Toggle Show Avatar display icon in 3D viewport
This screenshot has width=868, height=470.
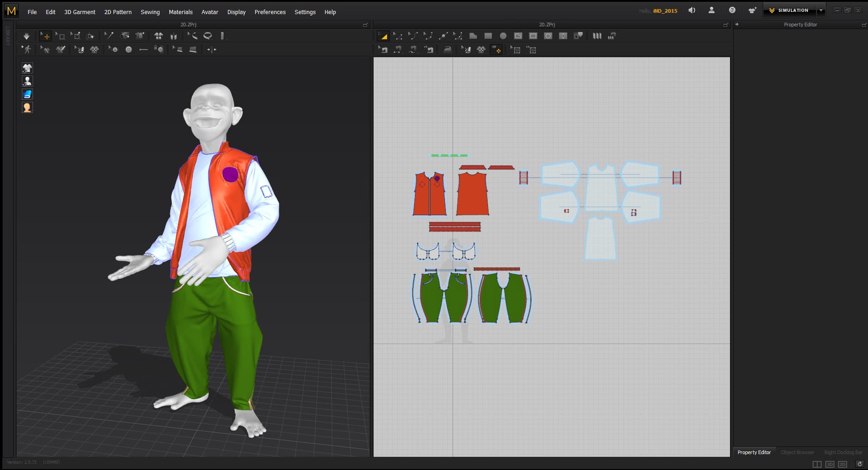click(27, 81)
